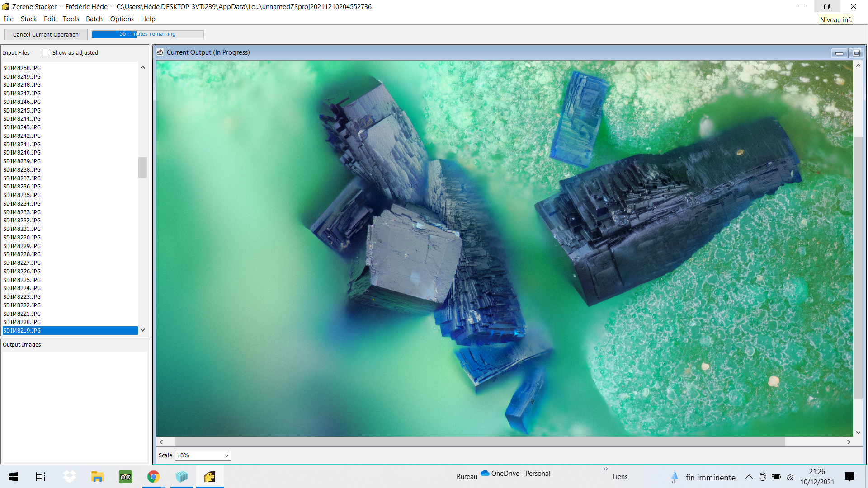
Task: Open Task View in taskbar
Action: point(41,477)
